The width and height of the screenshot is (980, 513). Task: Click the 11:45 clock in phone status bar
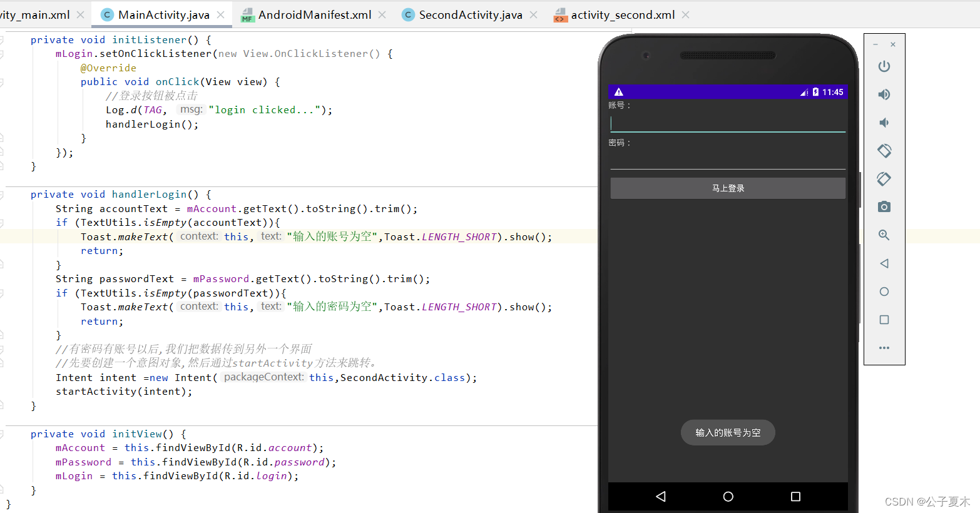click(832, 92)
